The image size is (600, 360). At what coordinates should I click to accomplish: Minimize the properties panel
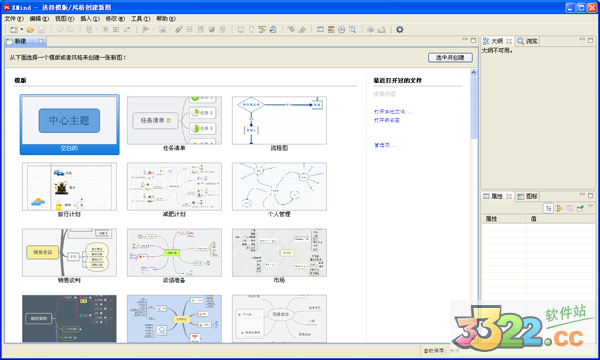click(582, 195)
